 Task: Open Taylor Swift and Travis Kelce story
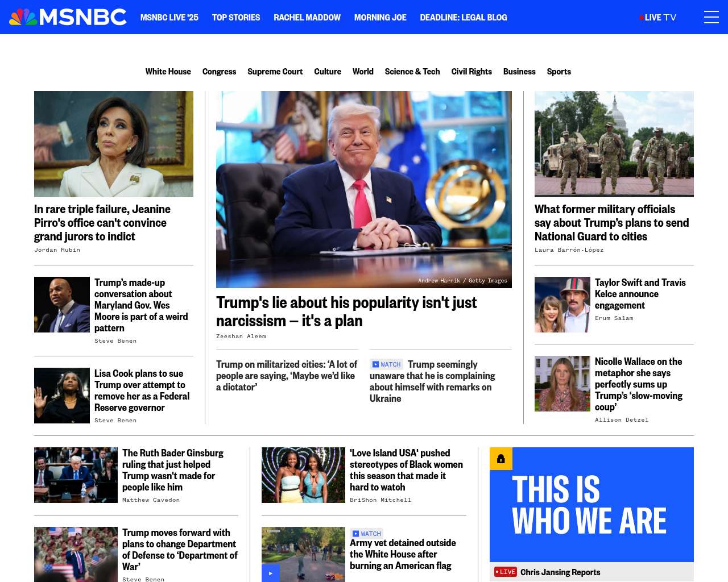pos(640,294)
